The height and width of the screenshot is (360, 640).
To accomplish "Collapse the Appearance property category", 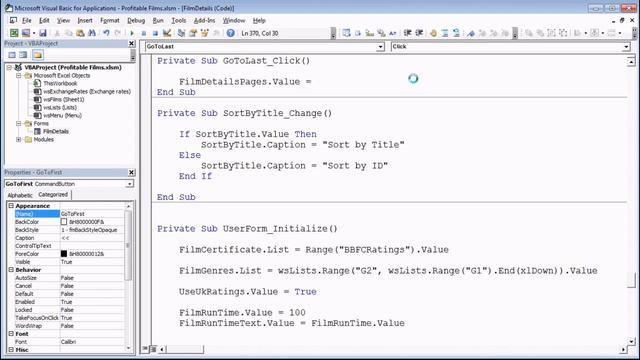I will tap(11, 206).
